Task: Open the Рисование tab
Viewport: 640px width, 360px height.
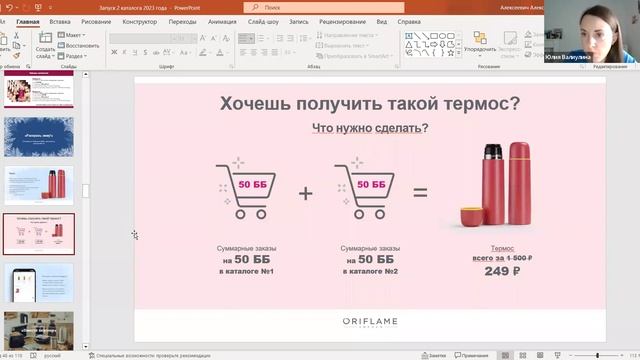Action: 96,22
